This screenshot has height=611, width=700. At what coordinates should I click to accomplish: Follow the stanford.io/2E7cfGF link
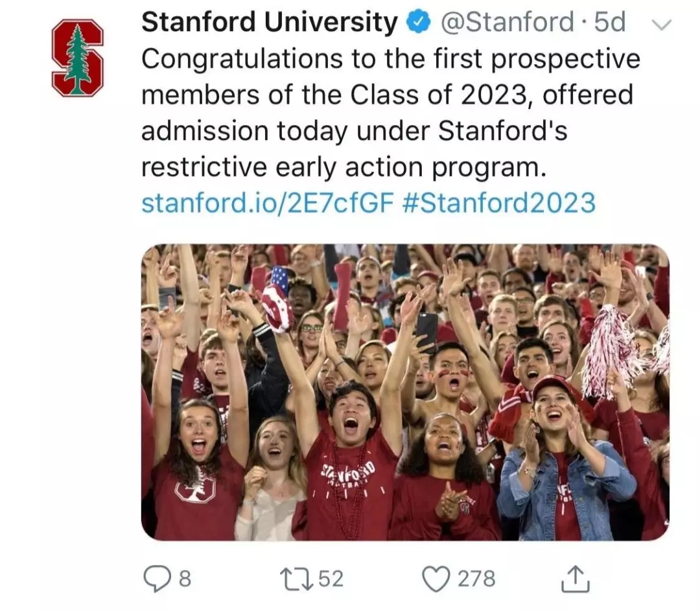[268, 203]
